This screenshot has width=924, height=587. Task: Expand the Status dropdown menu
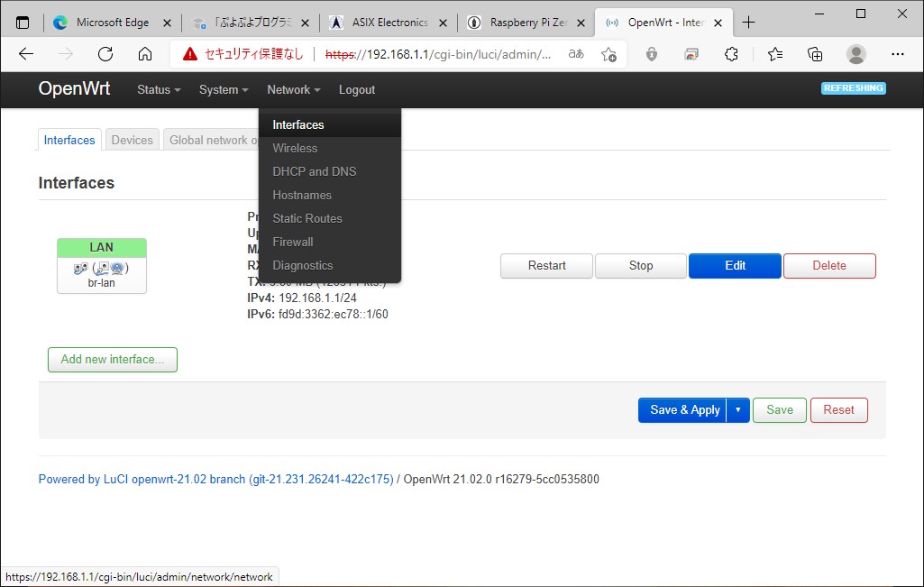(x=159, y=89)
